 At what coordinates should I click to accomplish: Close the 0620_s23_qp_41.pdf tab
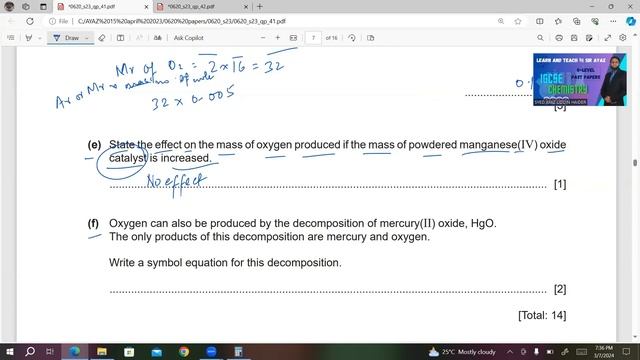(x=146, y=7)
